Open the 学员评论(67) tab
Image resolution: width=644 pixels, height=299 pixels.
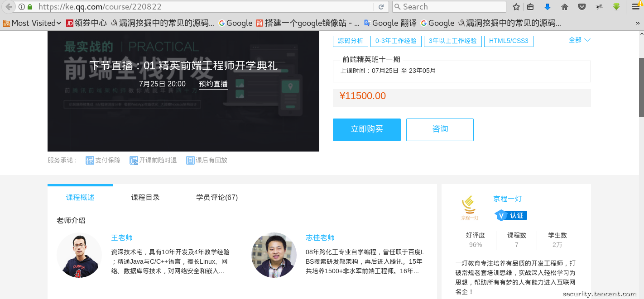(216, 197)
